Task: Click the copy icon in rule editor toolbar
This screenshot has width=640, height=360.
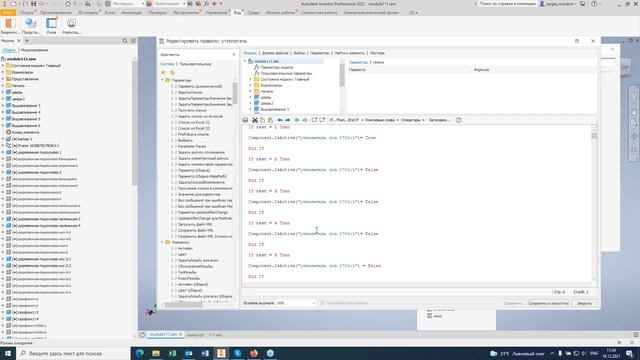Action: (262, 120)
